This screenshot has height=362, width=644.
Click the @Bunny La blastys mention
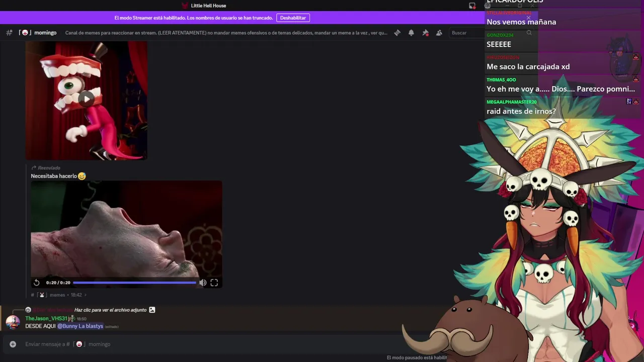[x=80, y=326]
